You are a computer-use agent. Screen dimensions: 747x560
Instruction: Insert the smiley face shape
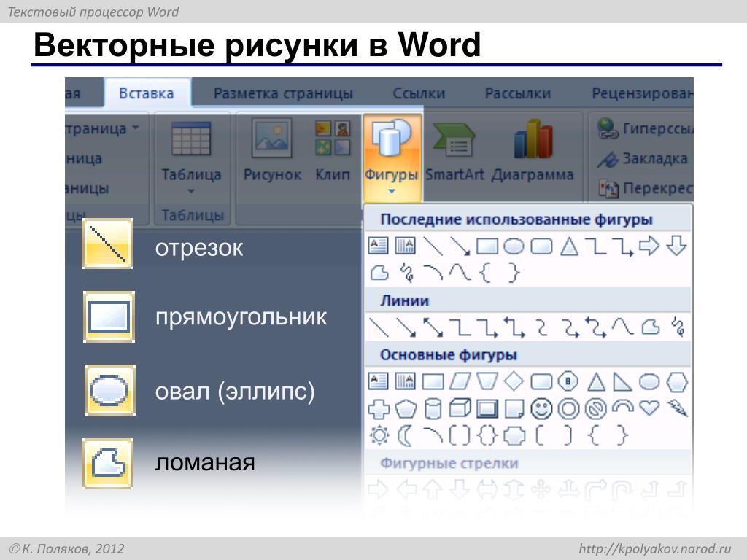point(541,408)
